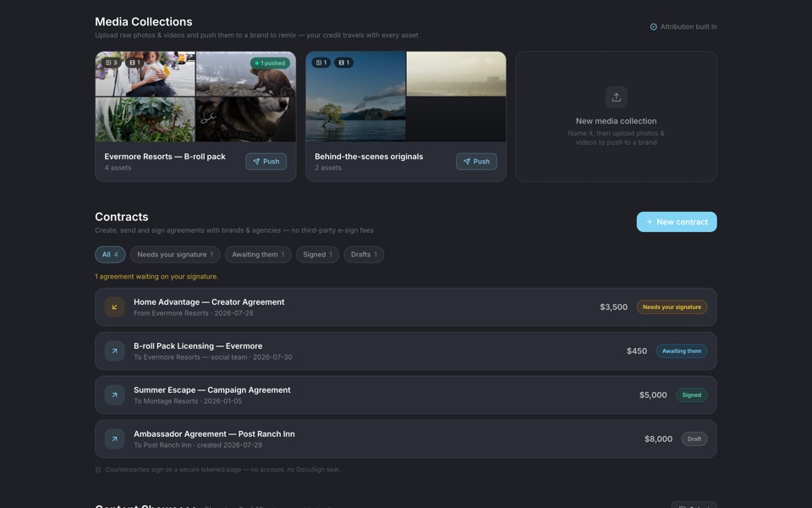Select the All contracts filter

[x=110, y=255]
